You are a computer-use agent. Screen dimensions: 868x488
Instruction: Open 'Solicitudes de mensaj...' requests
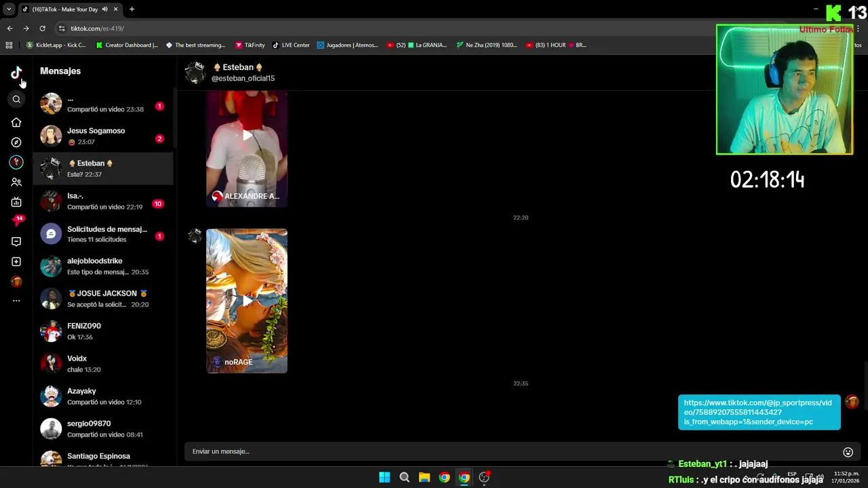point(103,234)
